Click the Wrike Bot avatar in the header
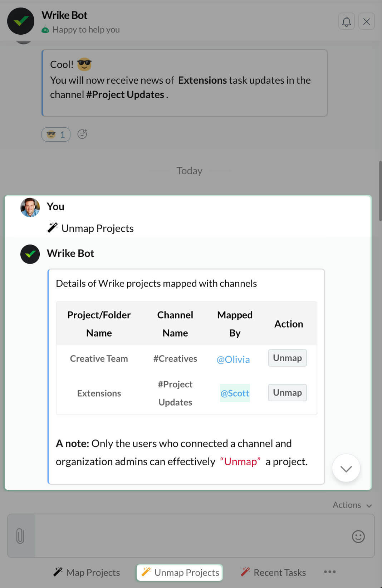 [21, 21]
